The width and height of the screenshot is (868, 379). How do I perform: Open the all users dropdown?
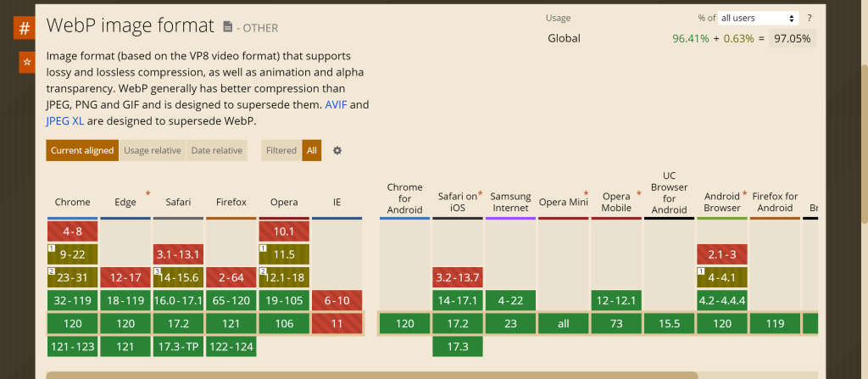click(x=758, y=18)
